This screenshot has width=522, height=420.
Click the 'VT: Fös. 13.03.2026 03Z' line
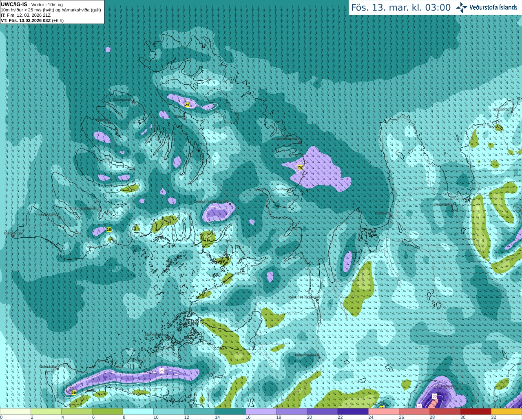32,20
